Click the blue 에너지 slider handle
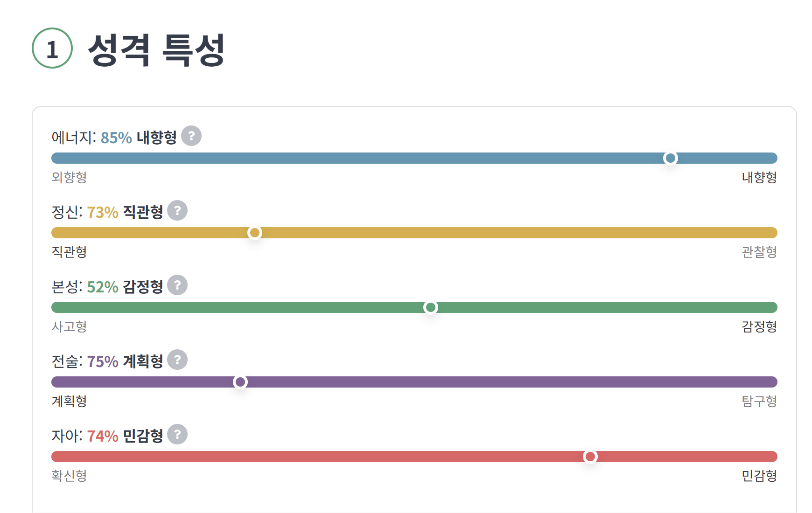 (671, 158)
